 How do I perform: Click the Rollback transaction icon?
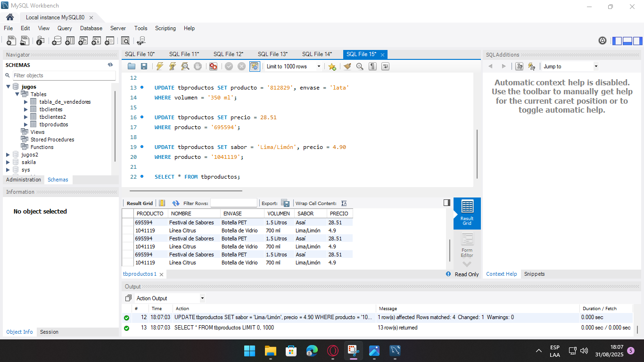[241, 66]
